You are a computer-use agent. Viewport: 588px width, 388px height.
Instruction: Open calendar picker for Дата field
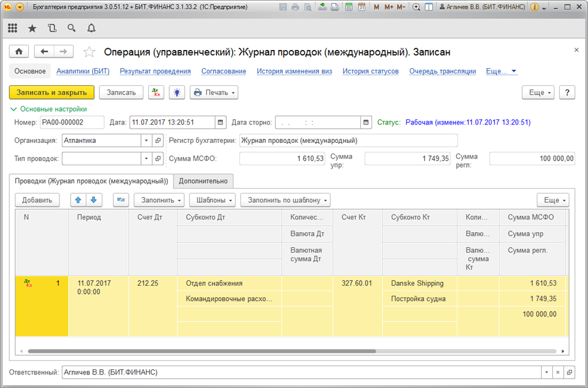coord(220,122)
